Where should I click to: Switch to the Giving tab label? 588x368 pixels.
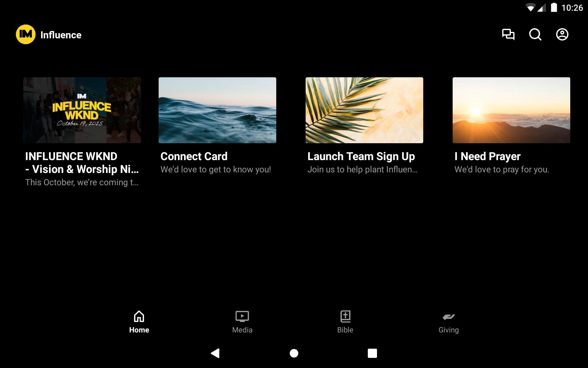click(x=448, y=330)
